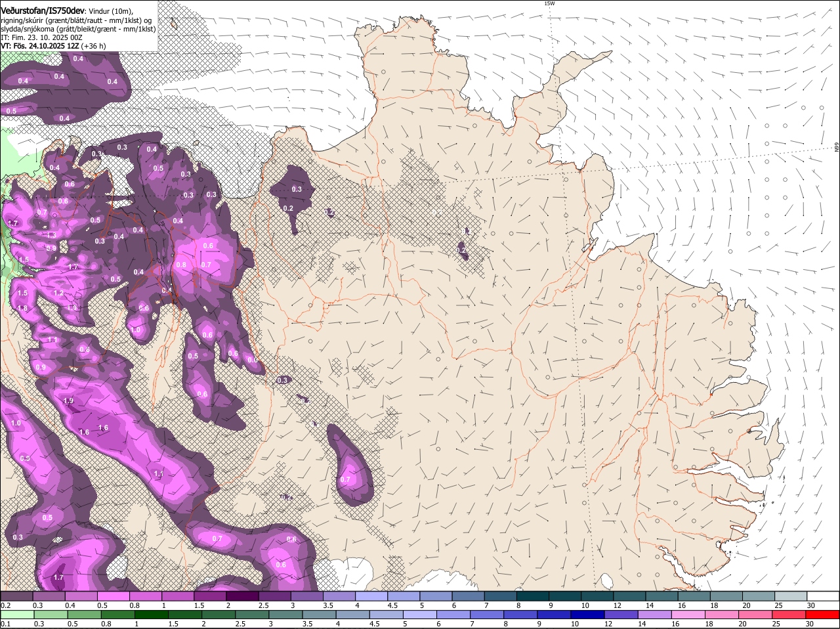Click the 'rigning/skúrir' legend description line
The height and width of the screenshot is (629, 840).
pyautogui.click(x=76, y=20)
